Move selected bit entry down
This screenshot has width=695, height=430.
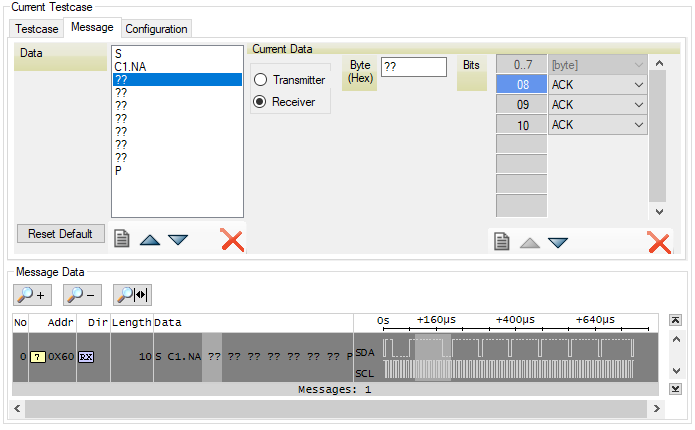[558, 242]
